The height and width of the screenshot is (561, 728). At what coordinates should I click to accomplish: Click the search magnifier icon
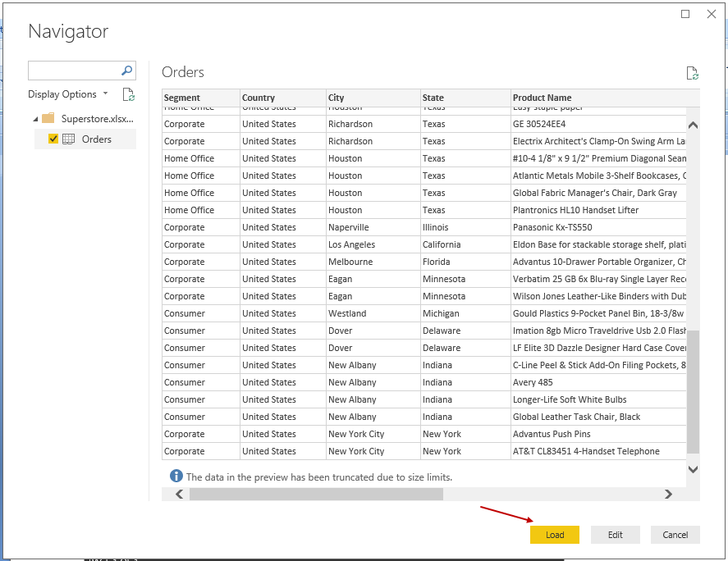(127, 71)
